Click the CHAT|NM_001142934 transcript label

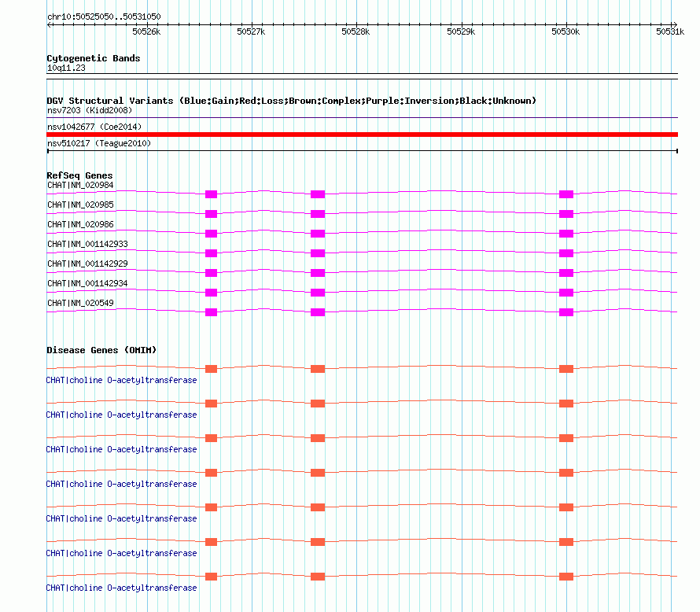87,283
